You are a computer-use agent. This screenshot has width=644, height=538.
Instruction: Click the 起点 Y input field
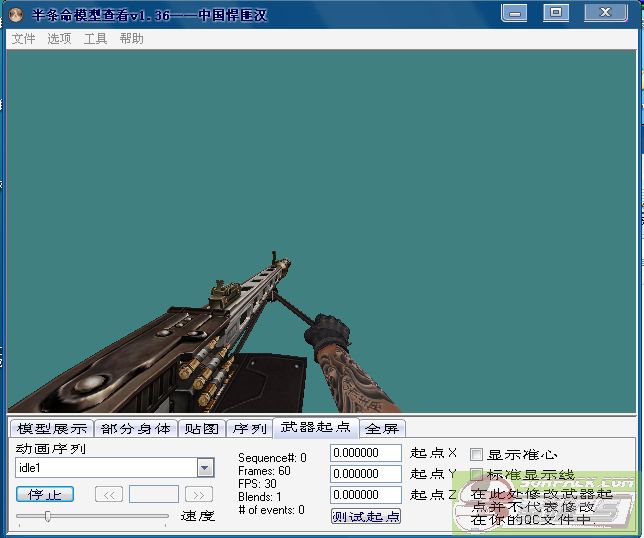click(x=365, y=474)
